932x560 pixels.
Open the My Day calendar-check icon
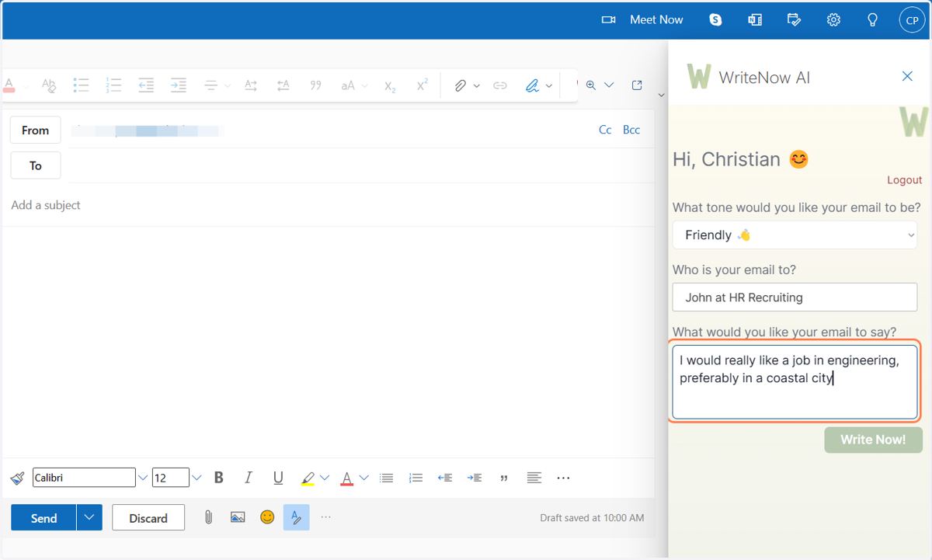[794, 20]
